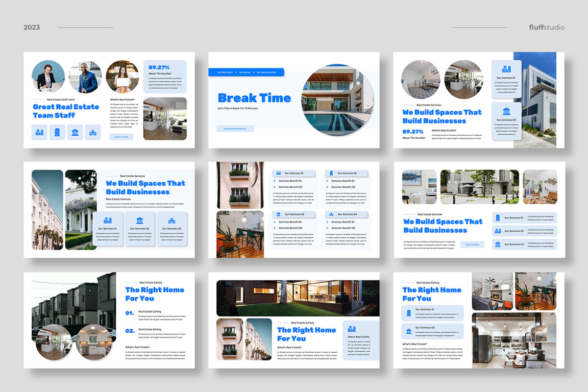Screen dimensions: 588x392
Task: Click the bank icon in Our Services 02 card top-right slide
Action: click(x=507, y=111)
